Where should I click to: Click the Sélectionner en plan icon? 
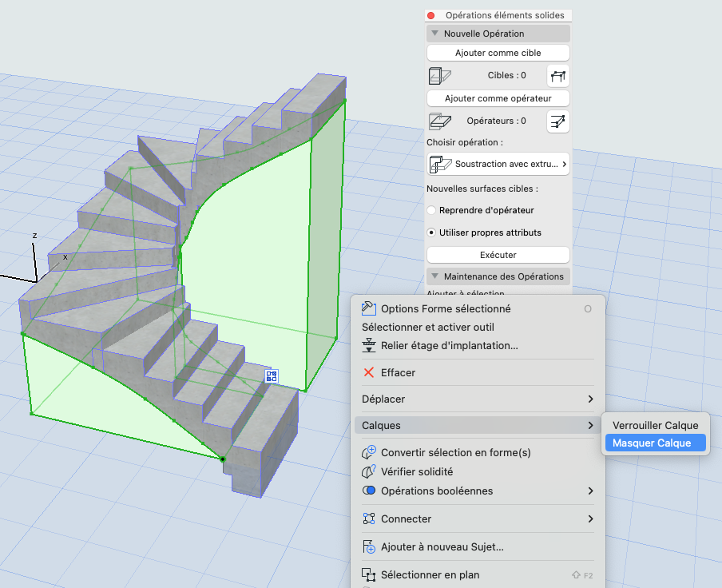point(368,574)
